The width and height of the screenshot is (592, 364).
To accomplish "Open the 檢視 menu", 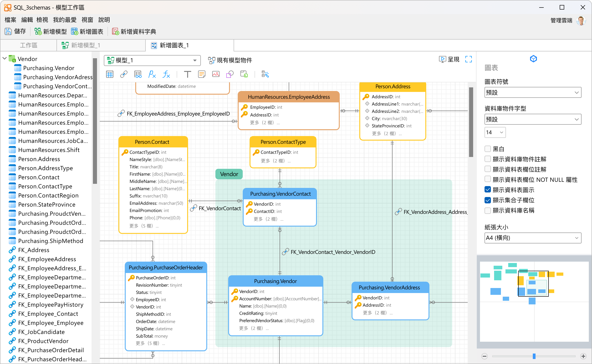I will 42,20.
